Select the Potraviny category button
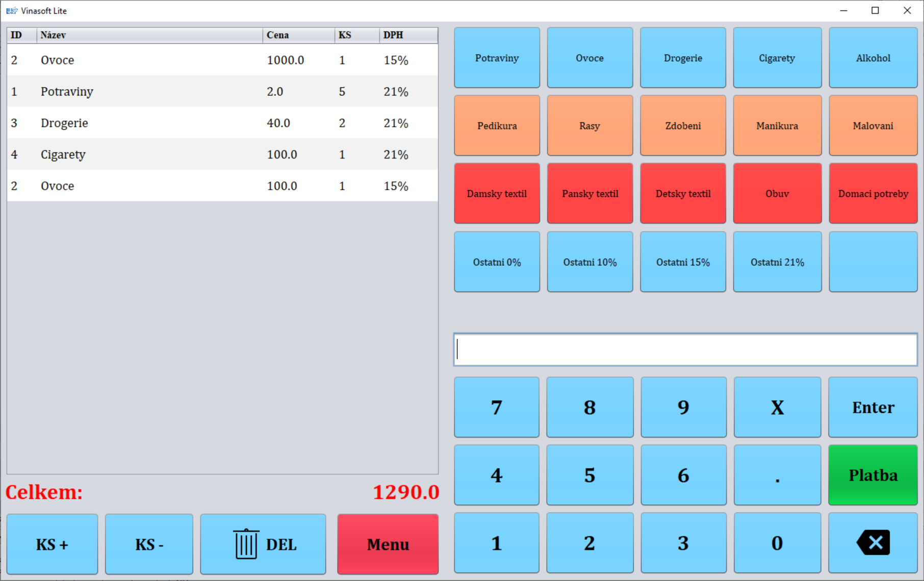 point(496,58)
